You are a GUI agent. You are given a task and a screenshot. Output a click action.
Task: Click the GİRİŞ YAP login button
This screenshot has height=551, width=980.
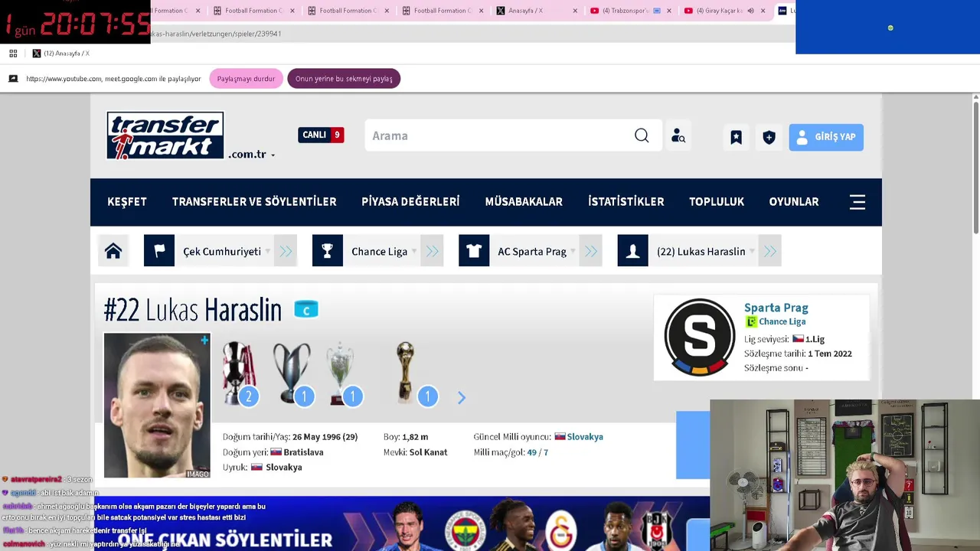[826, 137]
